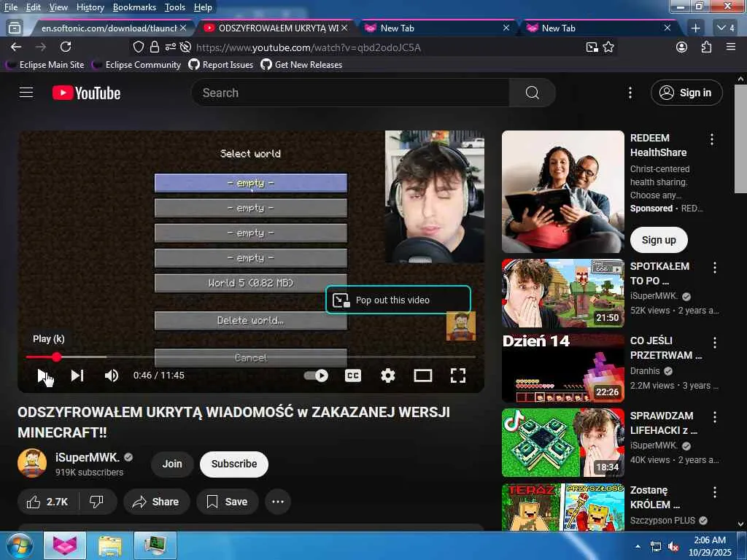Open site padlock security info
Viewport: 747px width, 560px height.
155,47
